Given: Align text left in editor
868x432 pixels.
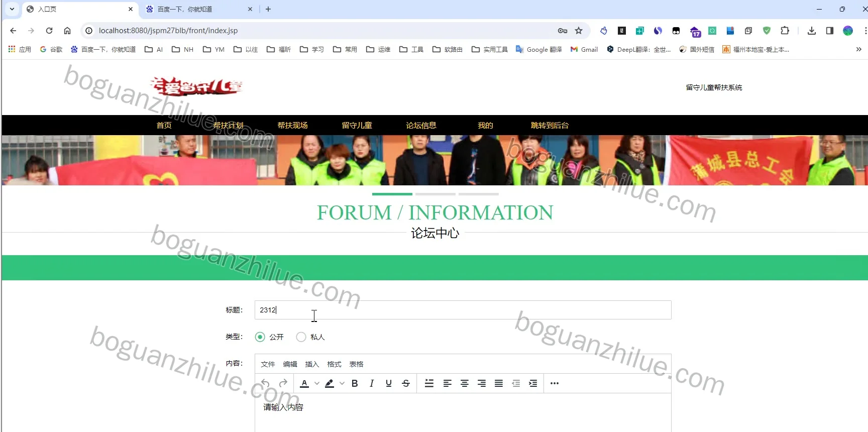Looking at the screenshot, I should click(447, 383).
